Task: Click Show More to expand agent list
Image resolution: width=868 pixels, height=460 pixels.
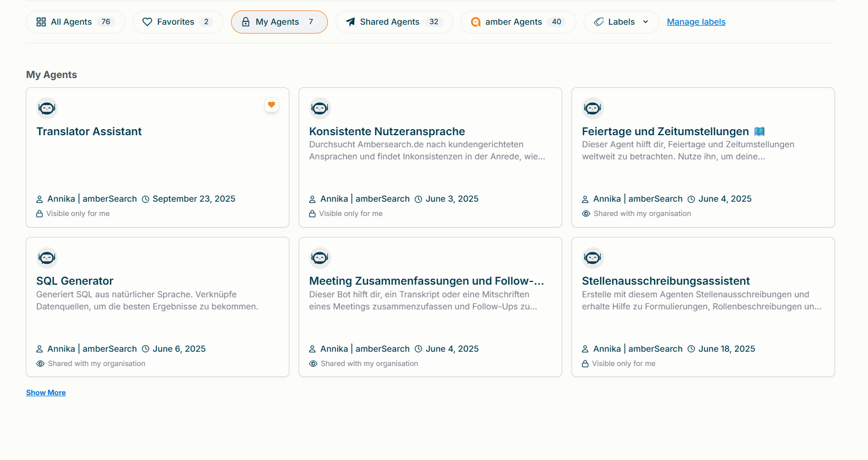Action: (46, 392)
